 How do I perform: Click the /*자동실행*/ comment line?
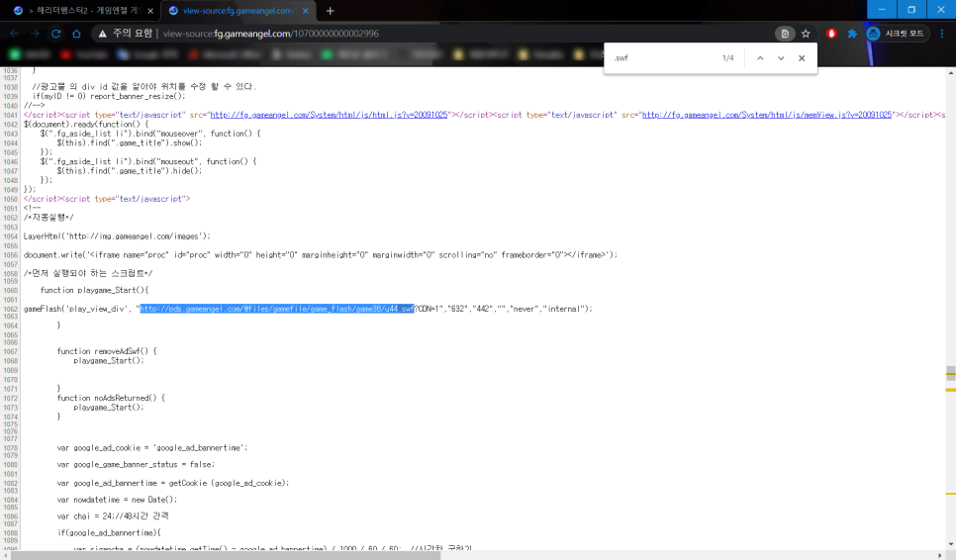(48, 218)
